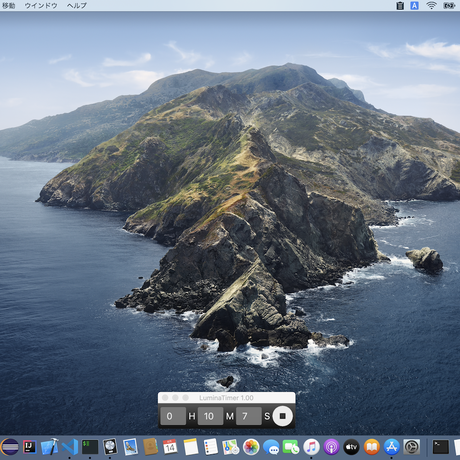Open the ヘルプ menu
The image size is (460, 460).
[77, 5]
